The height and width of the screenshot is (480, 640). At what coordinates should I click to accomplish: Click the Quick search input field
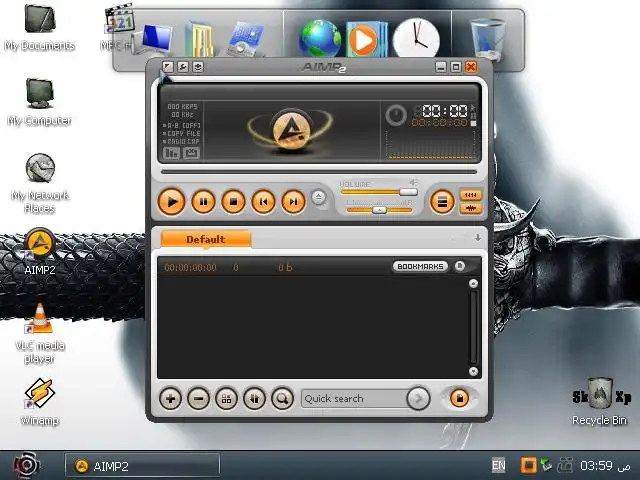click(354, 398)
